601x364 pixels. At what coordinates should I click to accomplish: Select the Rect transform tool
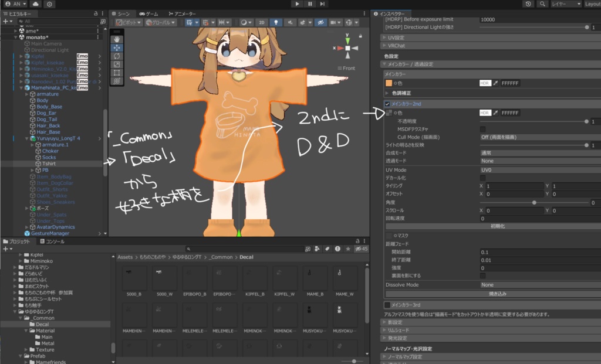(x=117, y=73)
